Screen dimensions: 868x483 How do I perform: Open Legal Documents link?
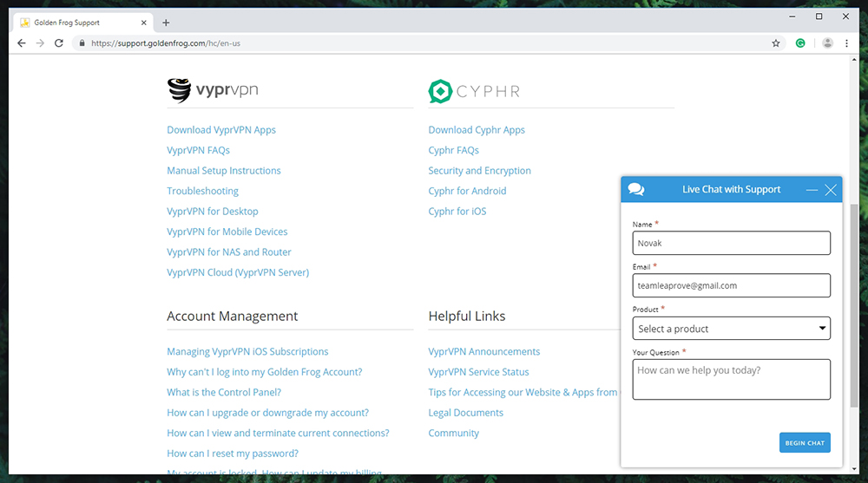tap(465, 413)
